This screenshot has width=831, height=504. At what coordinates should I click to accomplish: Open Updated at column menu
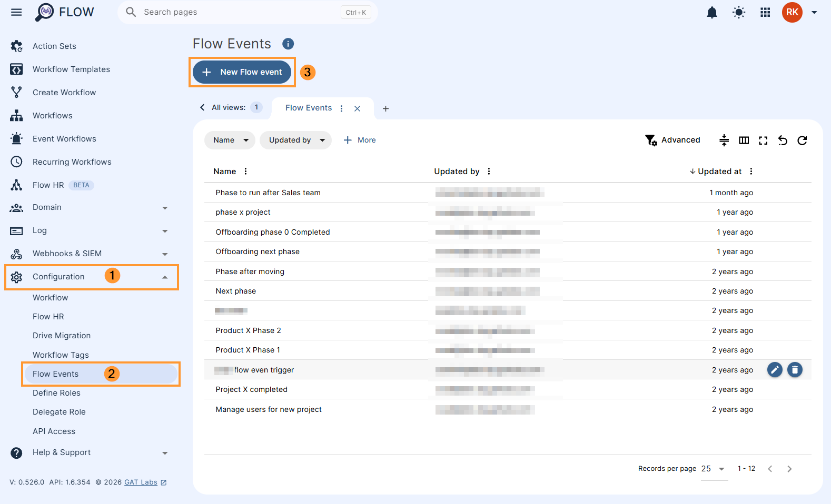click(x=751, y=172)
